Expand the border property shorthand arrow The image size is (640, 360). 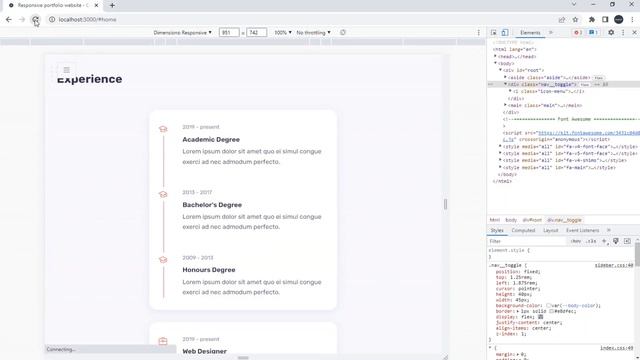(519, 311)
